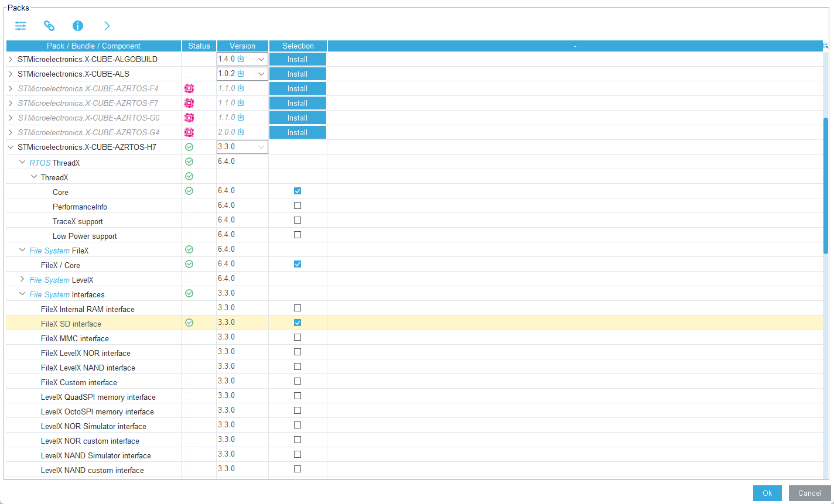Collapse File System Interfaces bundle
This screenshot has width=834, height=504.
(x=22, y=293)
